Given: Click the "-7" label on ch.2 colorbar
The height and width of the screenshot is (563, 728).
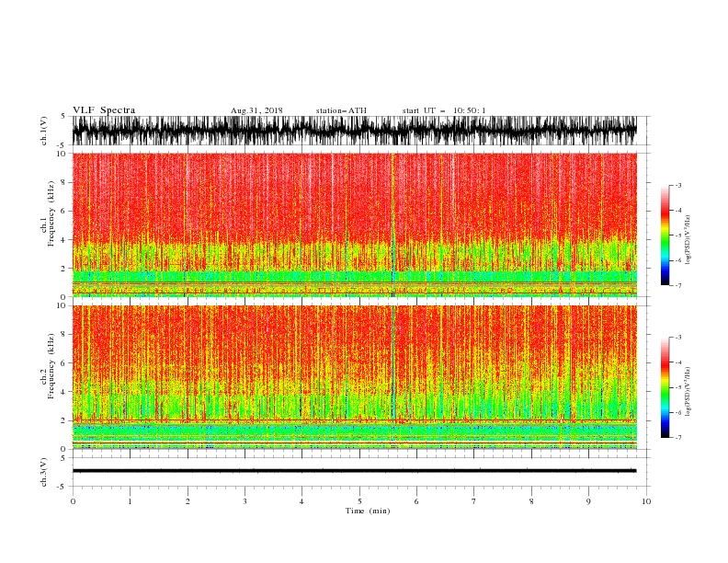Looking at the screenshot, I should click(678, 438).
